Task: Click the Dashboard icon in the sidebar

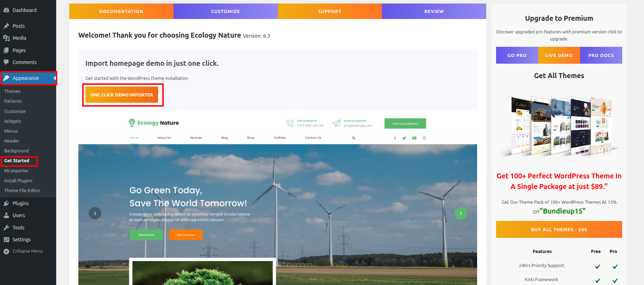Action: (x=6, y=10)
